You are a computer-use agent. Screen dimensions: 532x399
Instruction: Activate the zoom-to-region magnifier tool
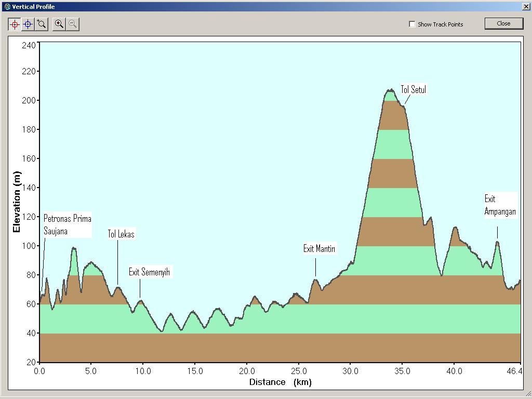click(x=42, y=24)
